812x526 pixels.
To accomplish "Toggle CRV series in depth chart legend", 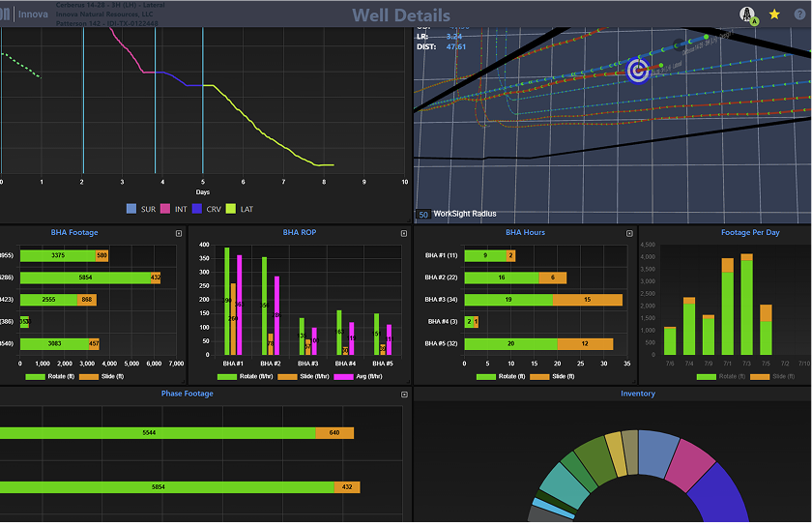I will click(205, 209).
